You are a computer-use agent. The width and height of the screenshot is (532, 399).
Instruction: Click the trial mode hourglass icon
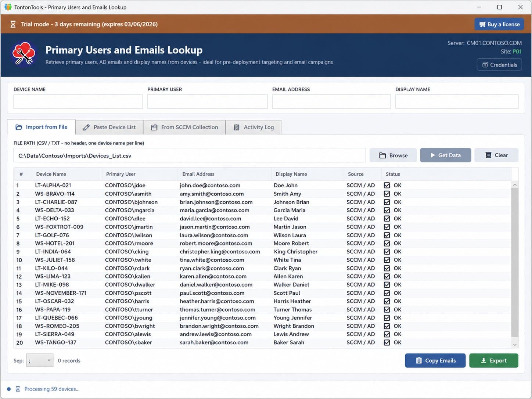[13, 24]
